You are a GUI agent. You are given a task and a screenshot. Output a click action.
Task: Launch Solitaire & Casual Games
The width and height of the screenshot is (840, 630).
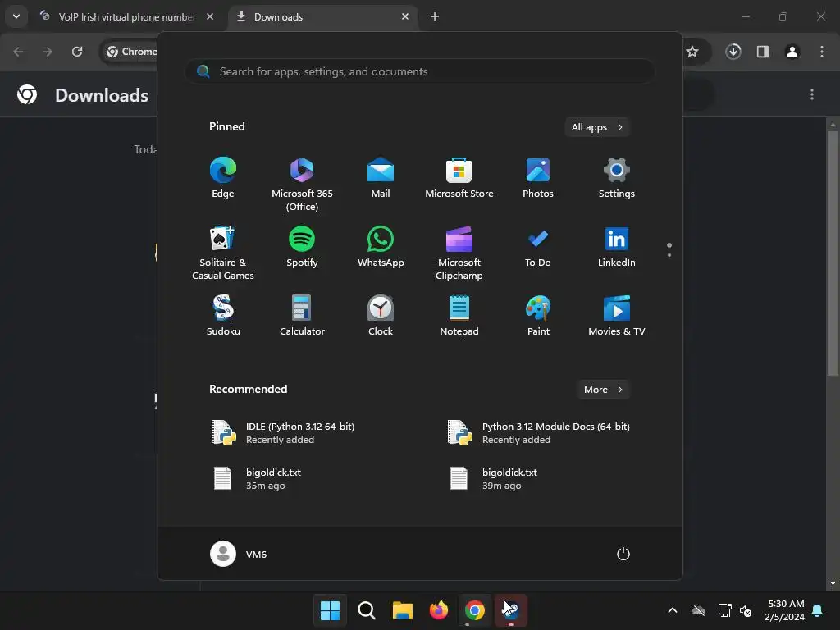click(223, 253)
